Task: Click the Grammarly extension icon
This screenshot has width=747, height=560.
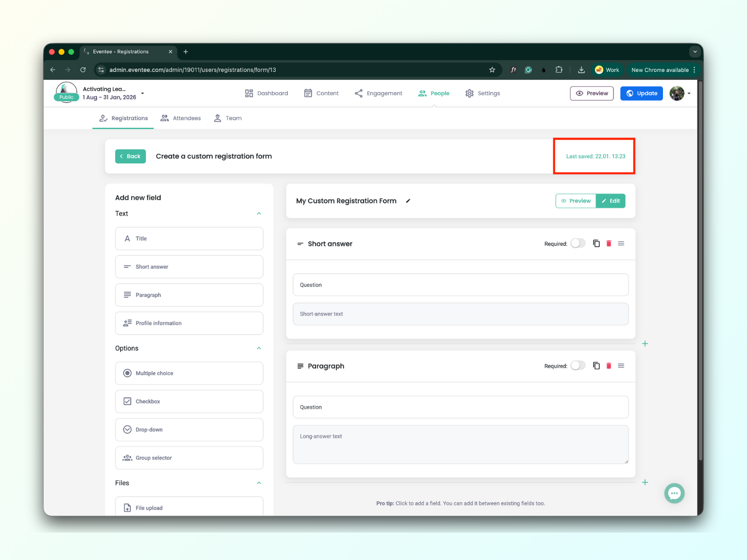Action: pyautogui.click(x=529, y=70)
